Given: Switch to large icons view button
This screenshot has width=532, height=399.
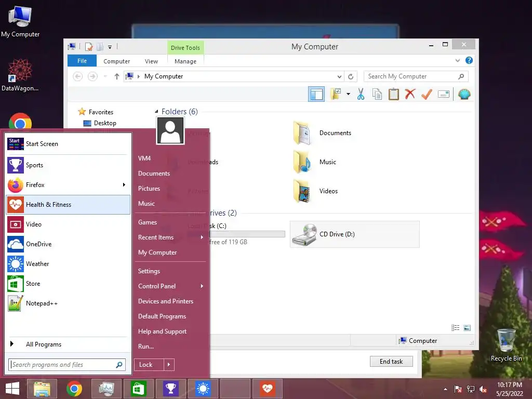Looking at the screenshot, I should click(467, 327).
